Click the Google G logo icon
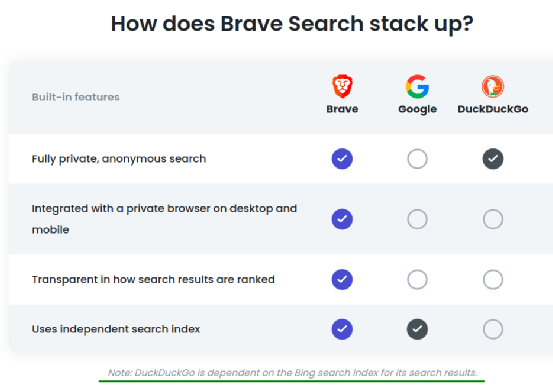The height and width of the screenshot is (392, 553). point(417,86)
